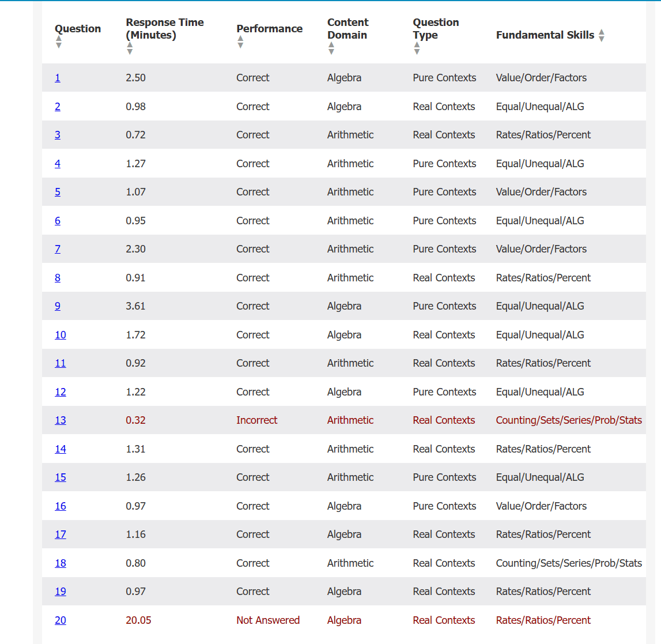The height and width of the screenshot is (644, 661).
Task: Open question 1 details
Action: [x=57, y=77]
